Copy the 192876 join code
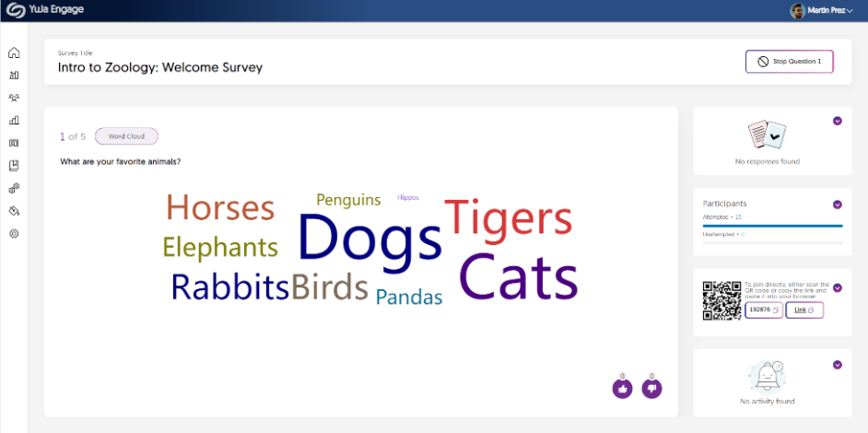Screen dimensions: 868x433 pyautogui.click(x=764, y=310)
